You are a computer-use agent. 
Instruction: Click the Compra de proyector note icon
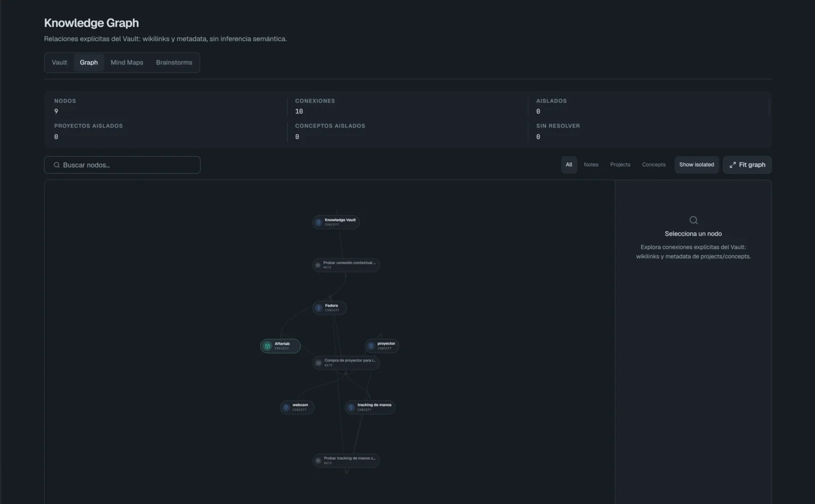318,363
